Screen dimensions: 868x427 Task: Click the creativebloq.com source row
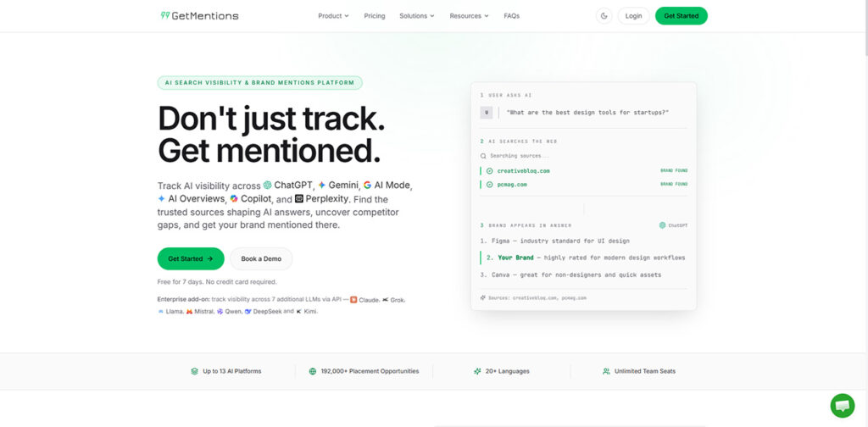point(583,171)
